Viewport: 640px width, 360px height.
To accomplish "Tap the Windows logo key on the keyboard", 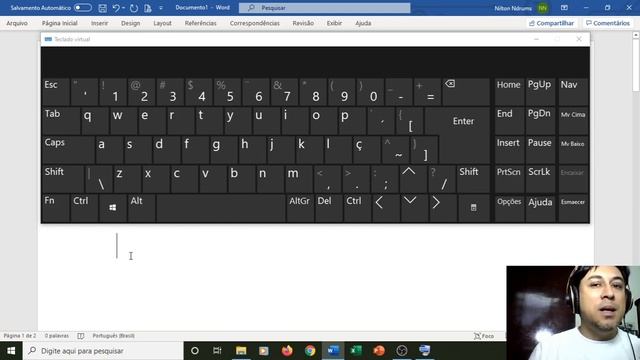I will point(112,208).
